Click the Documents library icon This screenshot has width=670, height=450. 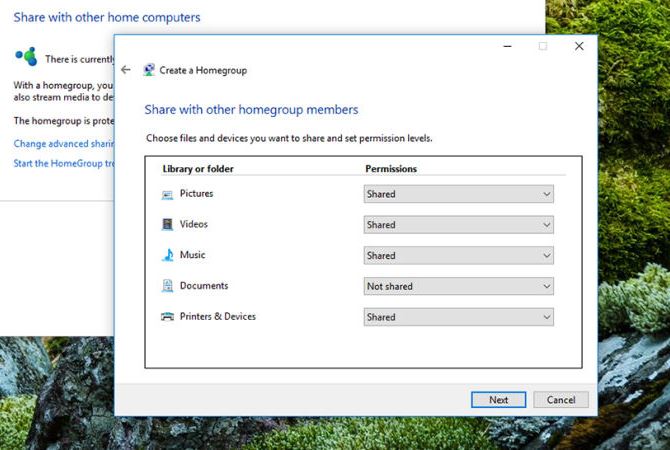point(167,286)
